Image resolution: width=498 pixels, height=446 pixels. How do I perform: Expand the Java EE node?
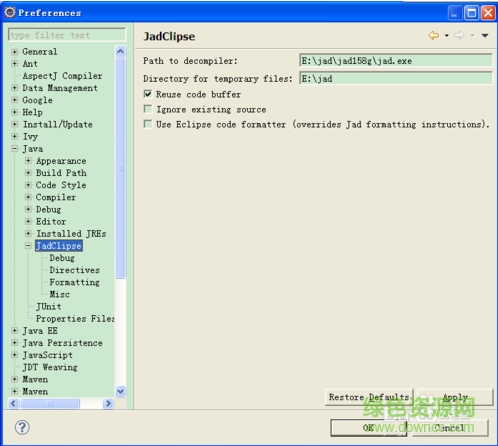pyautogui.click(x=14, y=331)
